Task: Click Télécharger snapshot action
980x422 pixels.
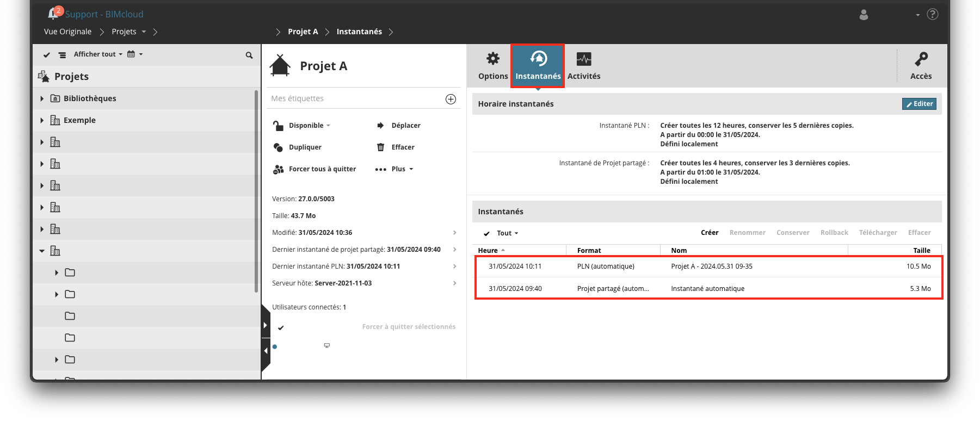Action: pos(878,233)
